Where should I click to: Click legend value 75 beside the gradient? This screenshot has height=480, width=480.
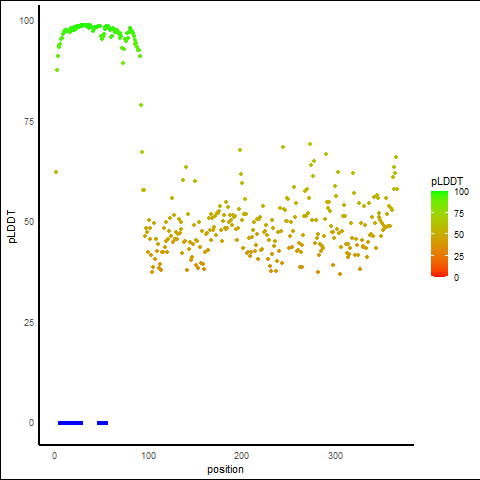pyautogui.click(x=459, y=214)
